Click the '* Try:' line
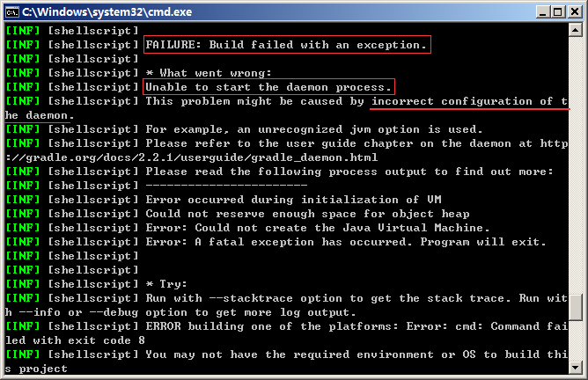The height and width of the screenshot is (380, 588). [166, 284]
